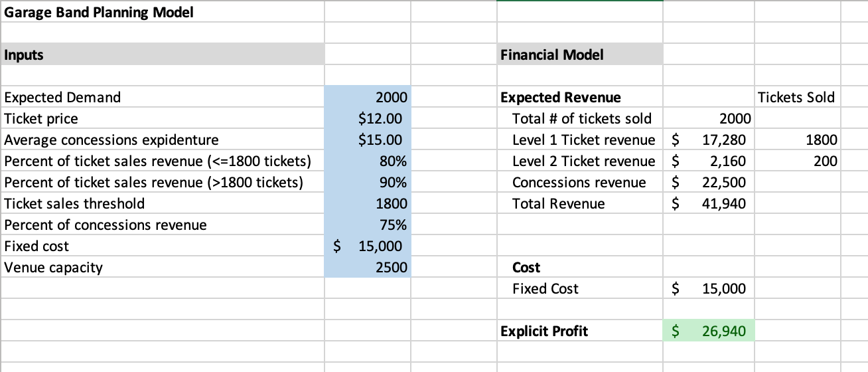Select the $15,000 fixed cost input cell

point(368,246)
